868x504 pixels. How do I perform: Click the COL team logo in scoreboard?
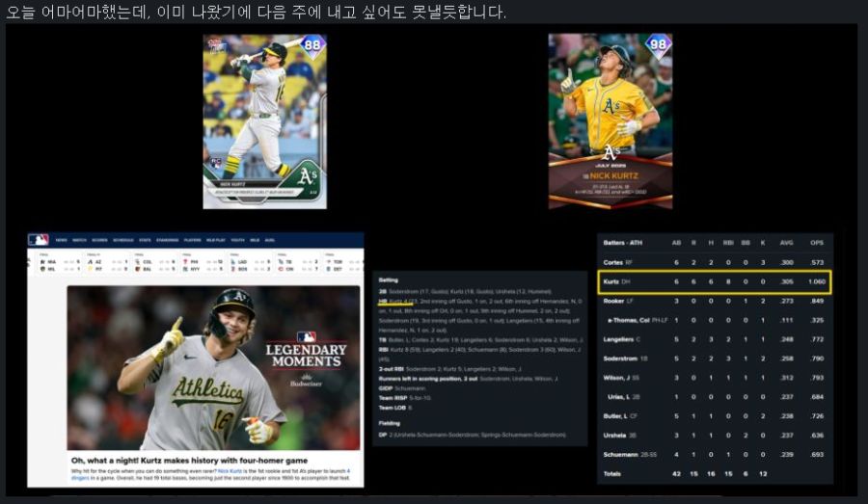tap(137, 262)
